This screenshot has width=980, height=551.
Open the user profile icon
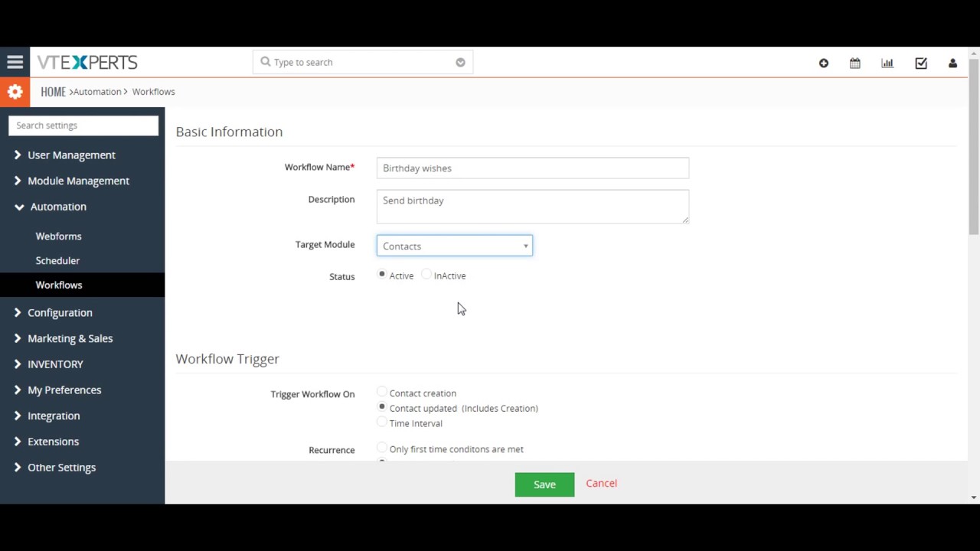[952, 63]
